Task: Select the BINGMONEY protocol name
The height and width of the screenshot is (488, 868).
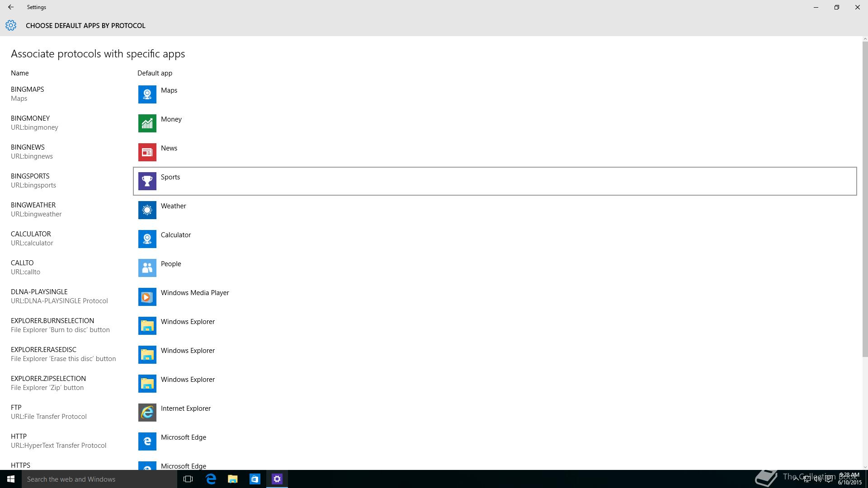Action: point(30,118)
